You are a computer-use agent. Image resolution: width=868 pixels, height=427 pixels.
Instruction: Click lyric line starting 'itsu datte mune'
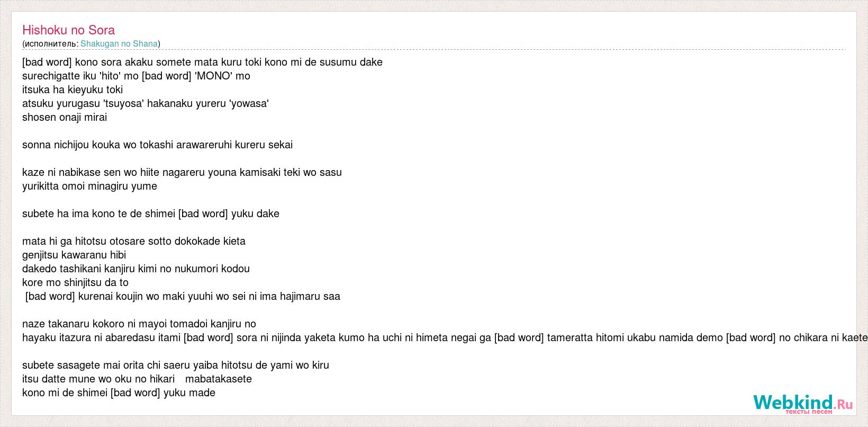[137, 379]
